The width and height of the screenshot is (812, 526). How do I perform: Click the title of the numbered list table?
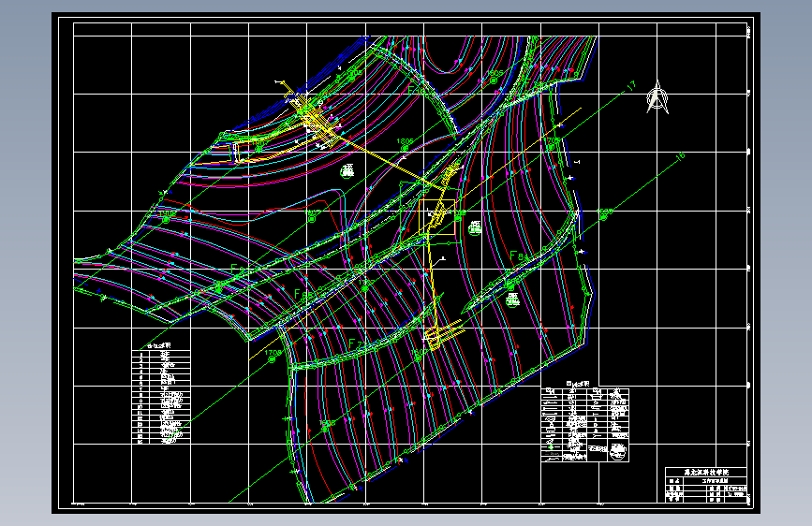click(x=159, y=345)
